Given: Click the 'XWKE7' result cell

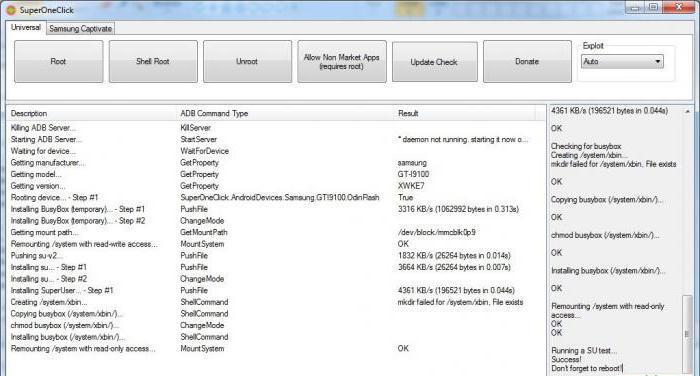Looking at the screenshot, I should pos(411,186).
